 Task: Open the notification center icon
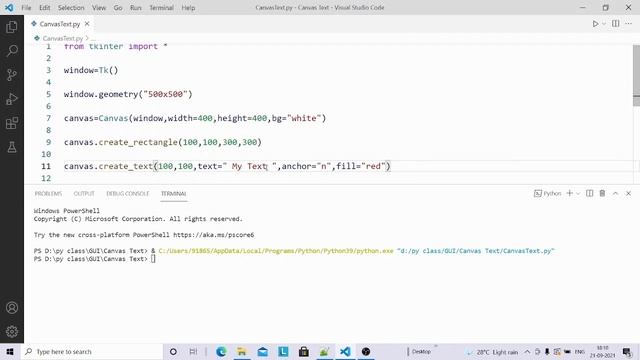[627, 352]
